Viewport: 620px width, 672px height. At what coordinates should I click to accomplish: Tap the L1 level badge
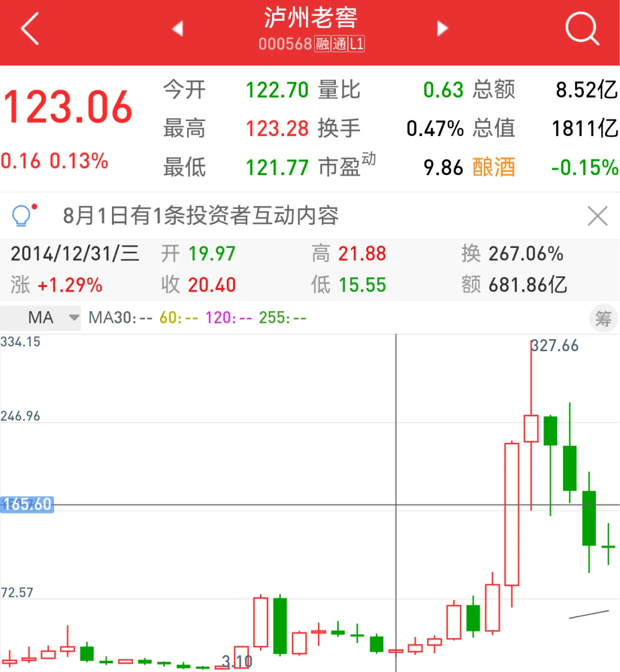(x=356, y=44)
